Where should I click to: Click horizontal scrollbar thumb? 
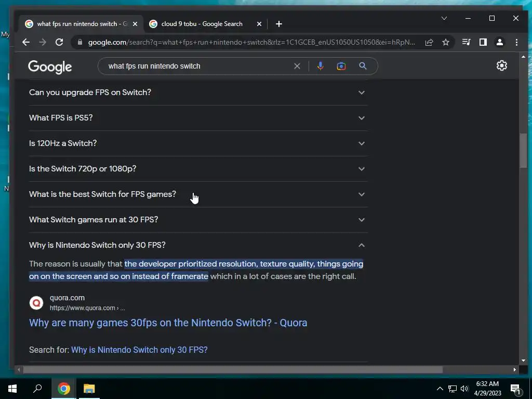pos(233,369)
